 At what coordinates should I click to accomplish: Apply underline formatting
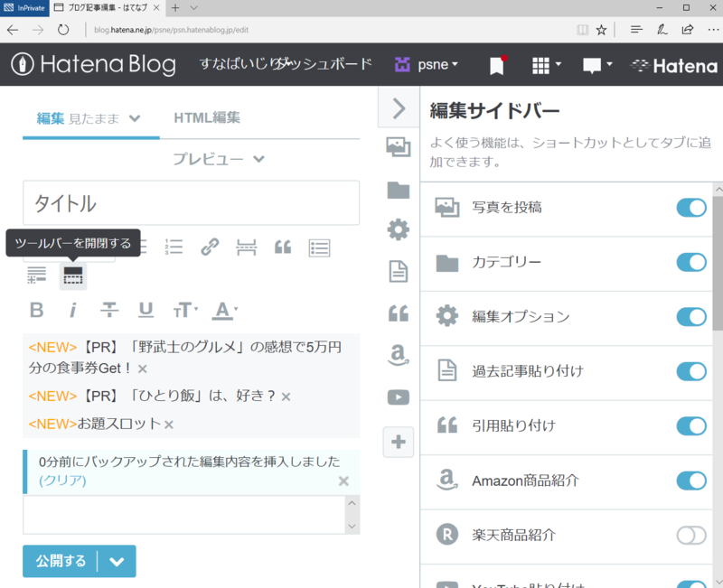click(146, 310)
